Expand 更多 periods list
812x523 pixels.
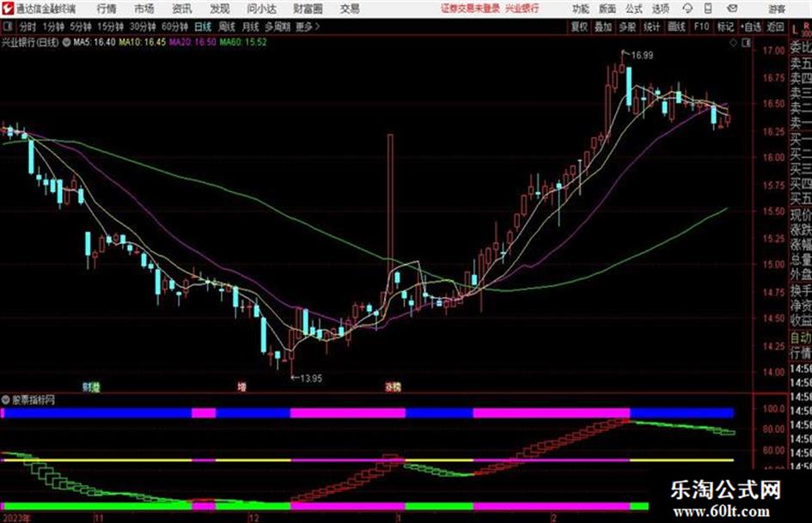pos(307,27)
